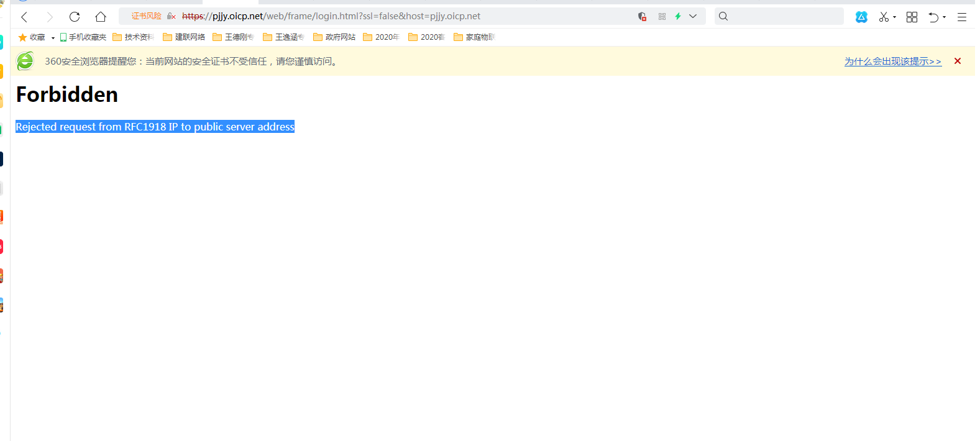This screenshot has width=980, height=441.
Task: Click the broken lock icon in address bar
Action: click(x=172, y=16)
